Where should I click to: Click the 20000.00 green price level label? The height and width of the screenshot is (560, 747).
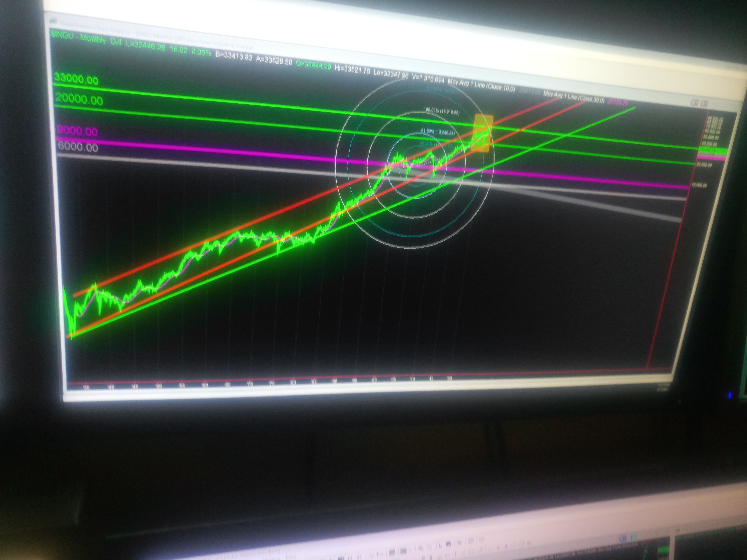(79, 100)
